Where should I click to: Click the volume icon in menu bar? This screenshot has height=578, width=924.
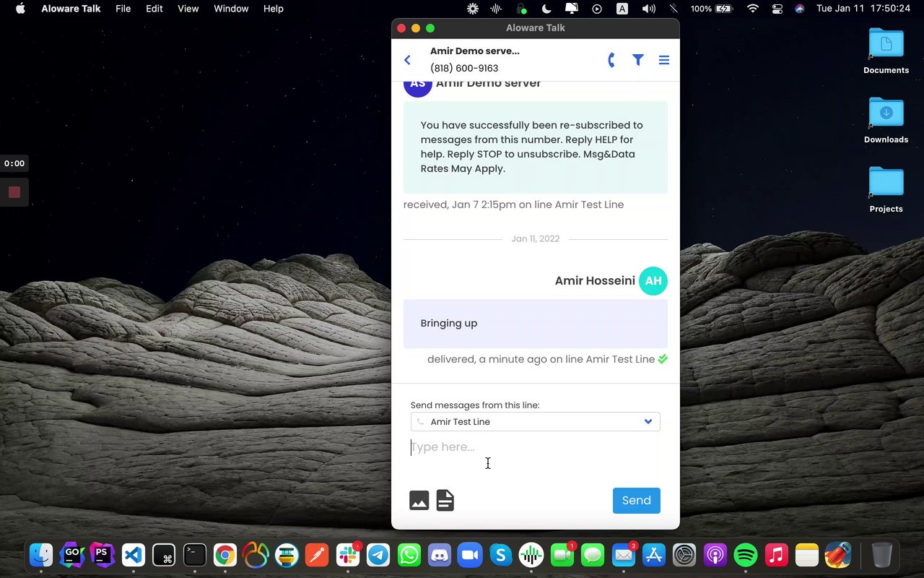click(648, 9)
